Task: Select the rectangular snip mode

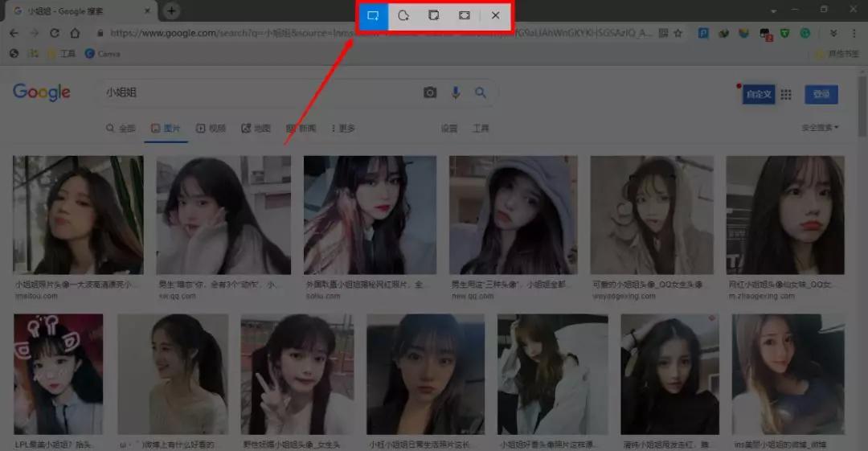Action: (x=373, y=15)
